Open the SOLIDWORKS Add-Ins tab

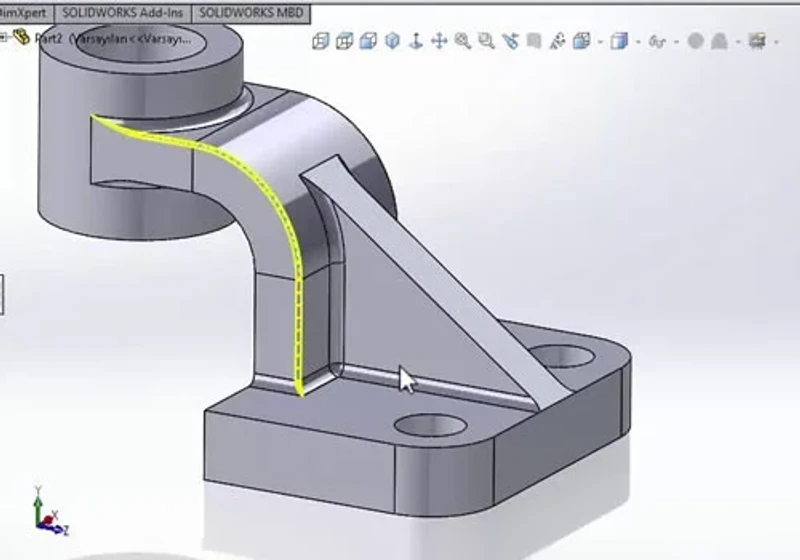122,13
